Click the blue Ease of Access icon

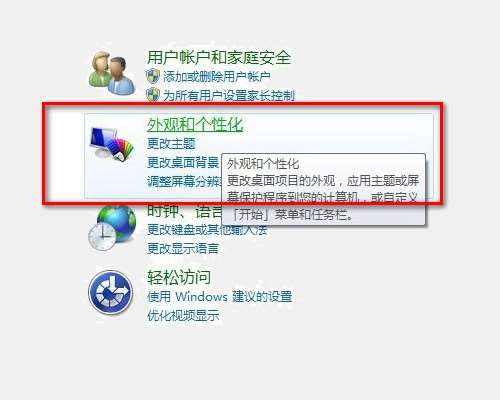(111, 292)
